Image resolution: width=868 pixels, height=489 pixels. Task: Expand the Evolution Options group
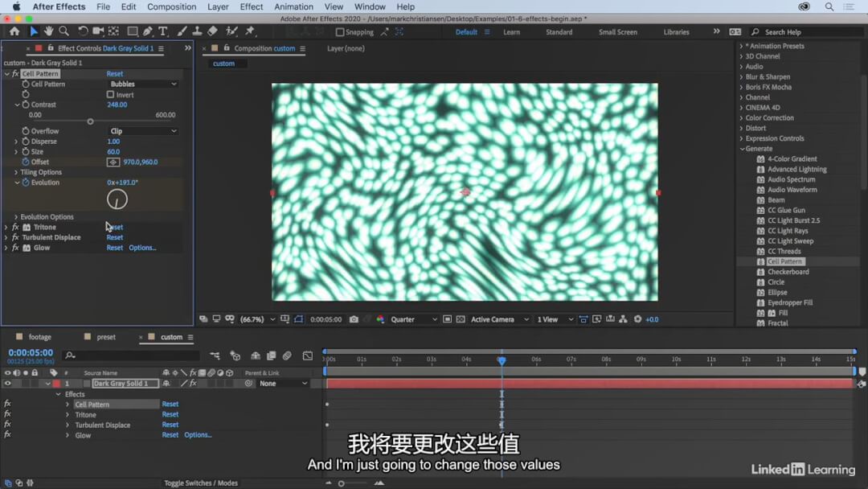(16, 217)
